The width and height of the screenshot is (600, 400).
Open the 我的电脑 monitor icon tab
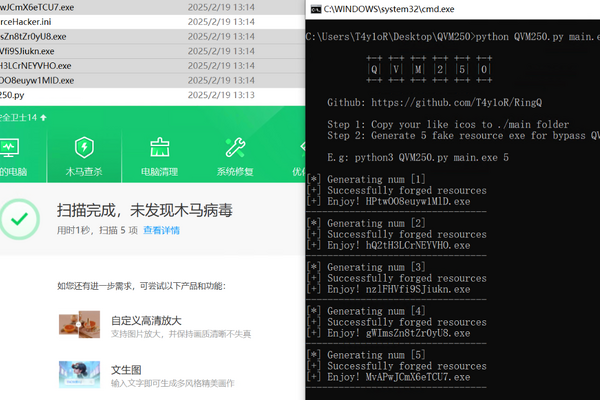[9, 148]
